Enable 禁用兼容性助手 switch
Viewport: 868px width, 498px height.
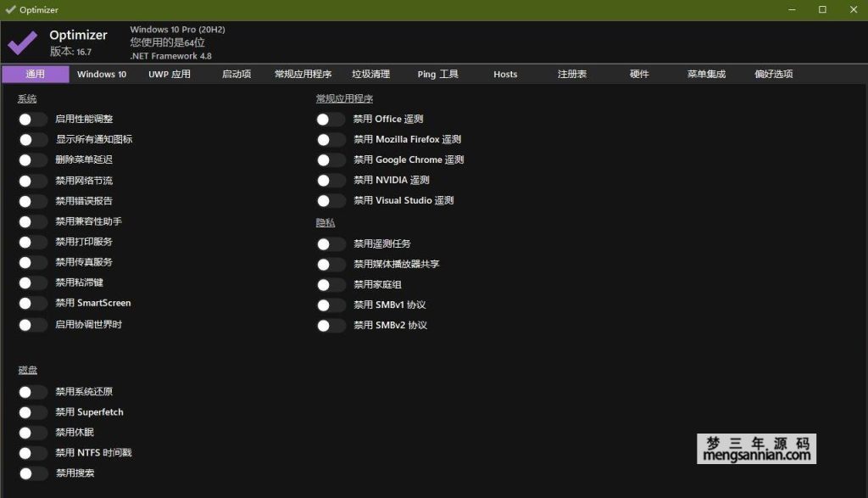tap(33, 221)
